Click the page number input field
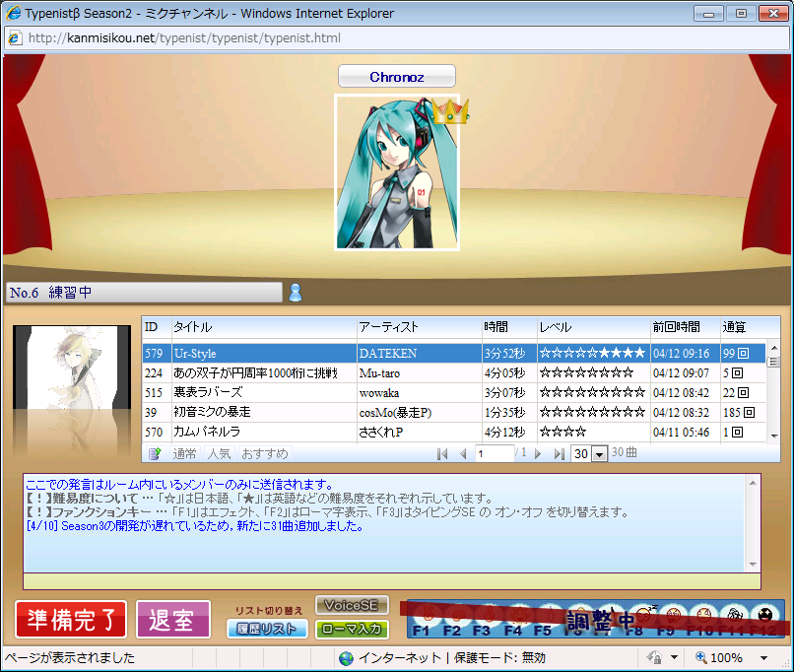The image size is (794, 672). coord(495,453)
